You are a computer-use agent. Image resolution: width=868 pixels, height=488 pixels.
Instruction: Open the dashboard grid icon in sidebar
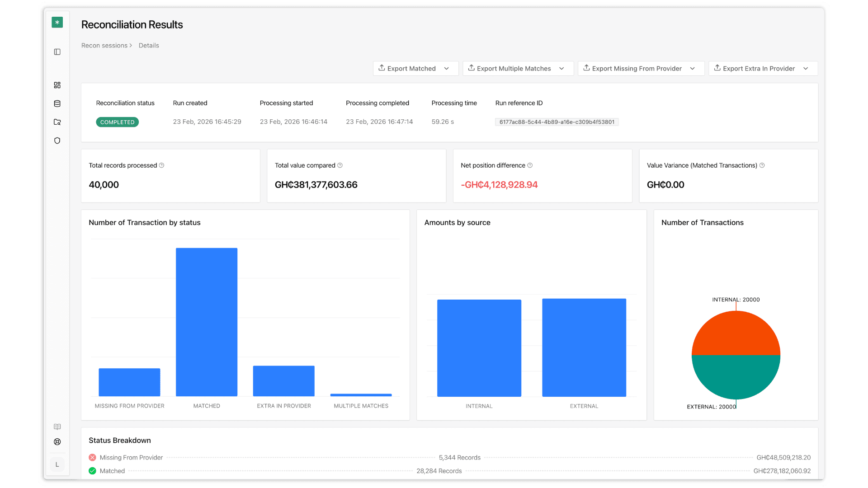pos(57,85)
